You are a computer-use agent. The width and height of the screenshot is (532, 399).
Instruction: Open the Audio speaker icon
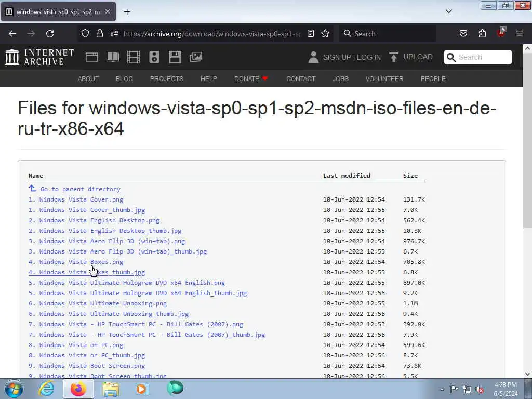point(154,57)
